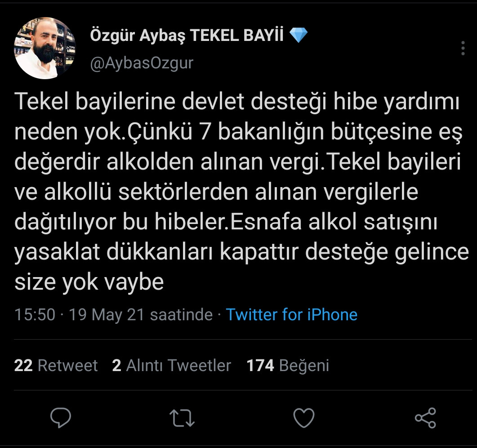Click the Twitter for iPhone source link
This screenshot has height=448, width=477.
click(292, 315)
